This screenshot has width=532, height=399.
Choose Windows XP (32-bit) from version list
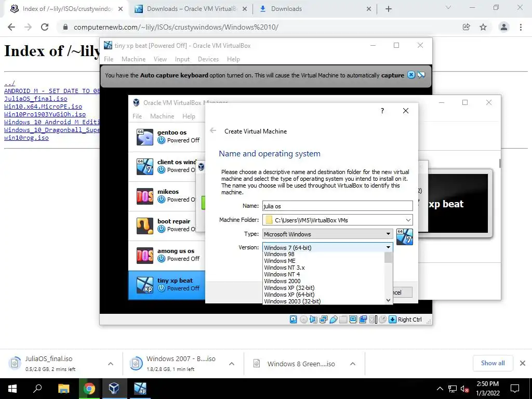tap(289, 288)
